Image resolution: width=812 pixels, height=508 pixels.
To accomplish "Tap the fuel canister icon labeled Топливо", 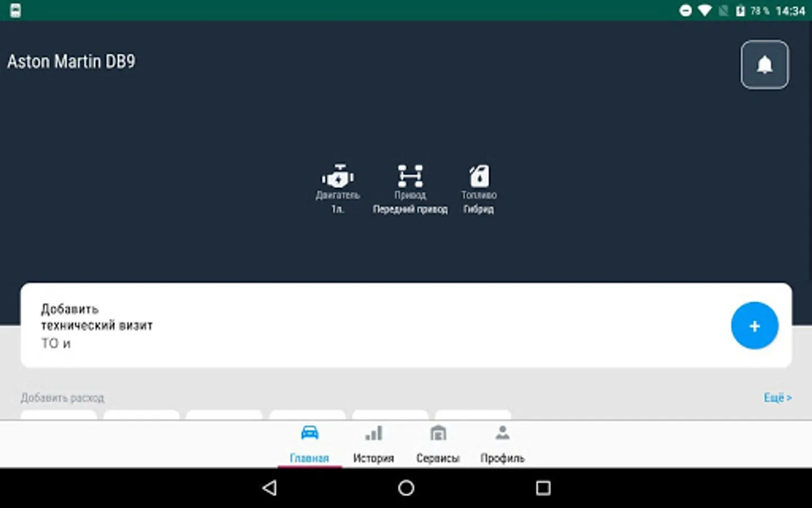I will 479,176.
